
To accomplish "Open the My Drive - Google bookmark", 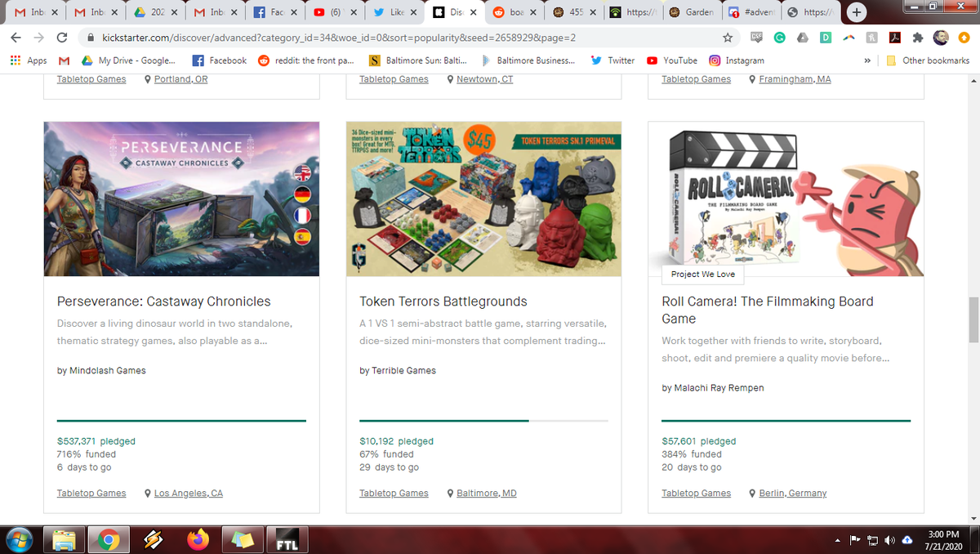I will click(128, 60).
